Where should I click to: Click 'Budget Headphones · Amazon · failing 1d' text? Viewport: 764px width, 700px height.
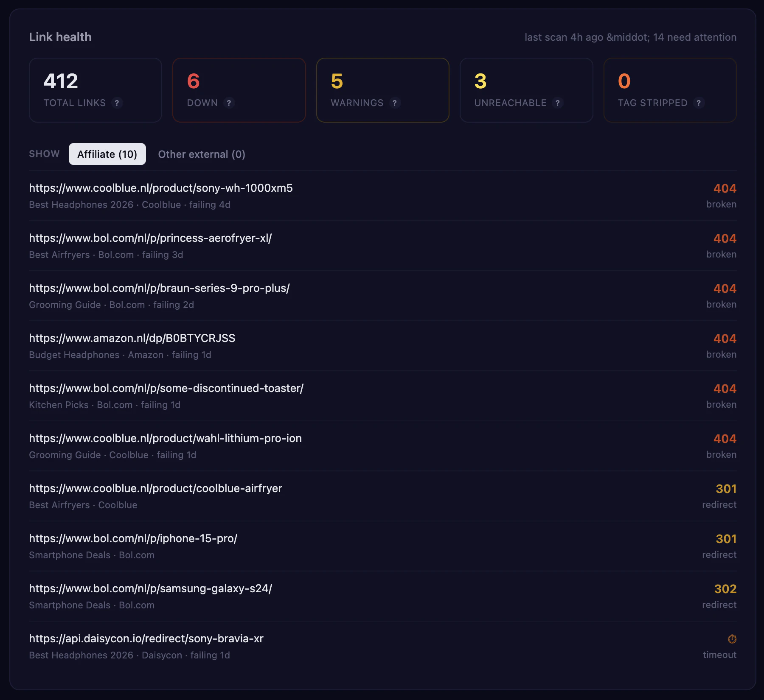click(120, 355)
